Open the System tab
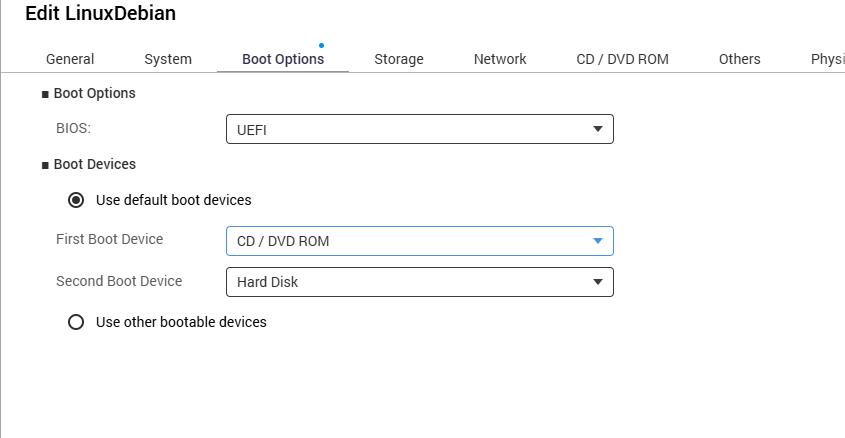Screen dimensions: 845x438 [168, 59]
